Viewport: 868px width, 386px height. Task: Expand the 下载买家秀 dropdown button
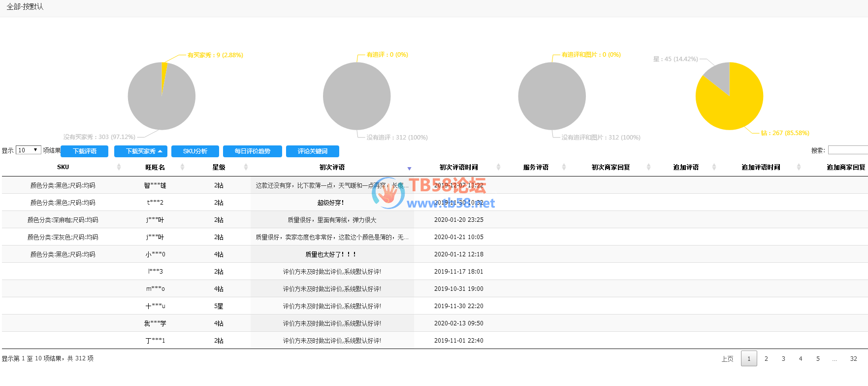pyautogui.click(x=141, y=151)
